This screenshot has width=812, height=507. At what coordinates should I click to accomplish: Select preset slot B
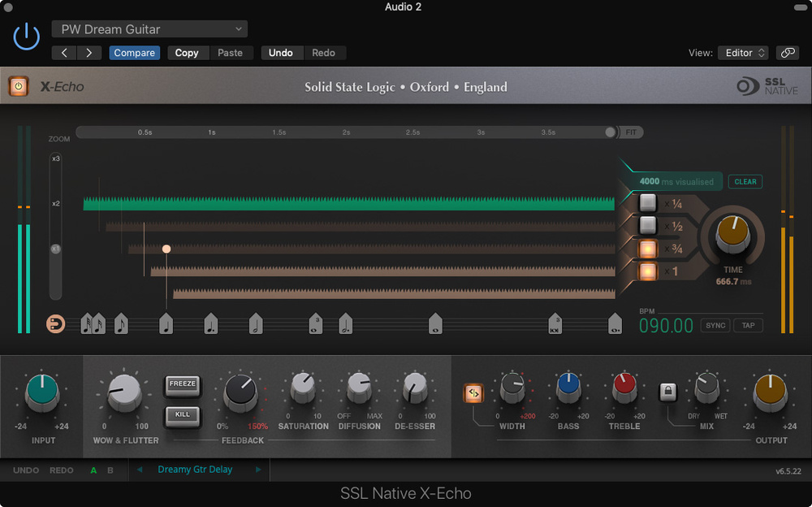coord(110,470)
